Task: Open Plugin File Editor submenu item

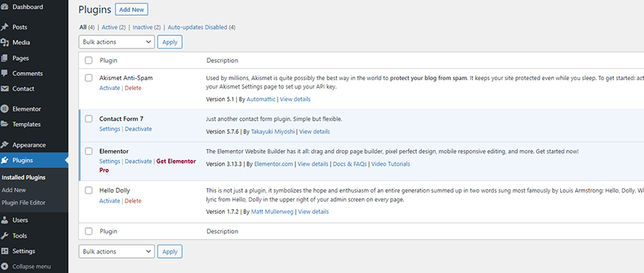Action: (23, 202)
